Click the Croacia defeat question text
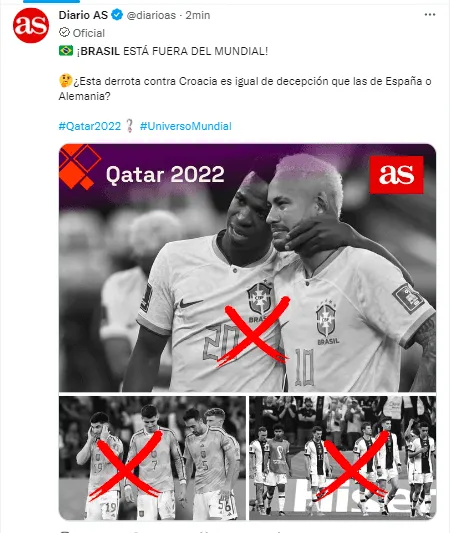 click(x=245, y=88)
